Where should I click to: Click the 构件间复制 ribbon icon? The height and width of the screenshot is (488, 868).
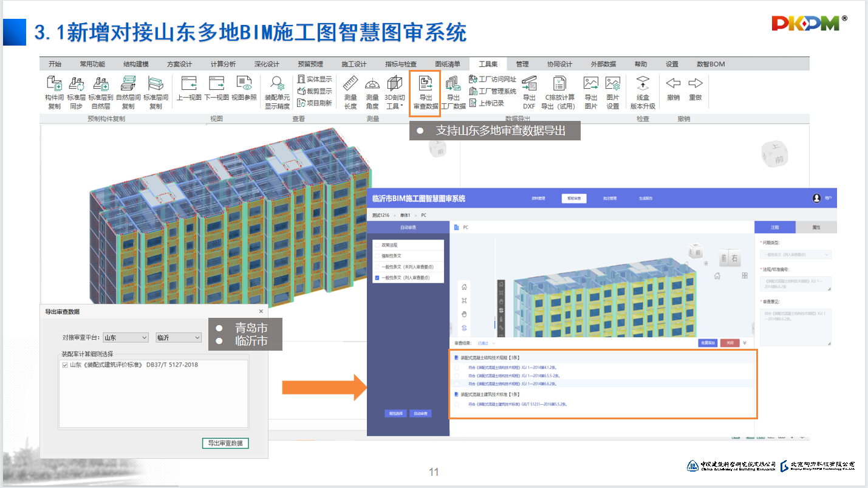(54, 92)
